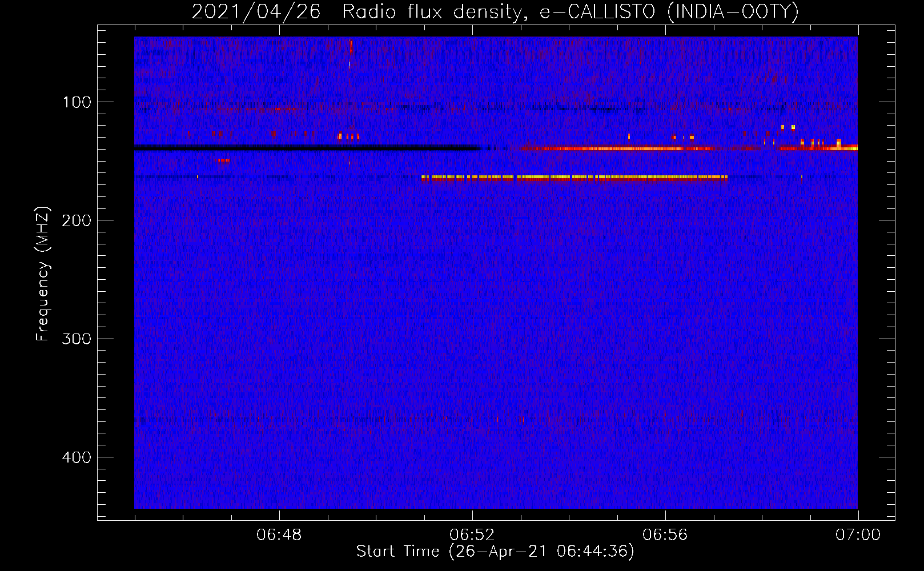Screen dimensions: 924x571
Task: Click the 06:48 time tick label
Action: (279, 535)
